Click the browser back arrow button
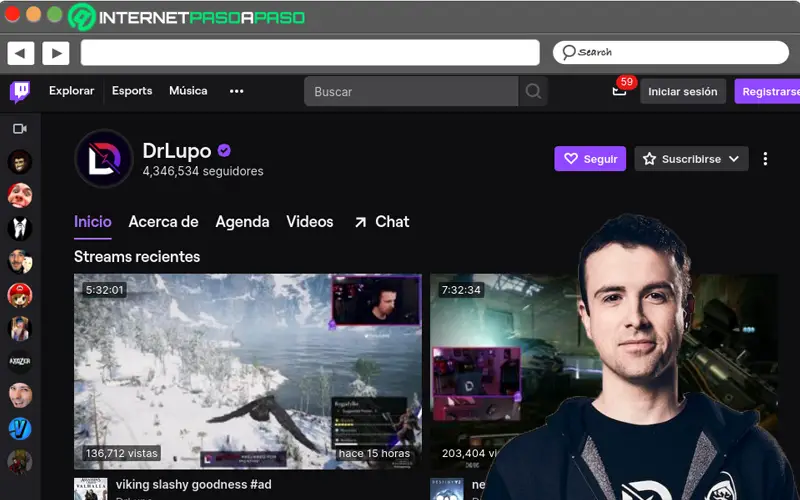 (x=20, y=53)
